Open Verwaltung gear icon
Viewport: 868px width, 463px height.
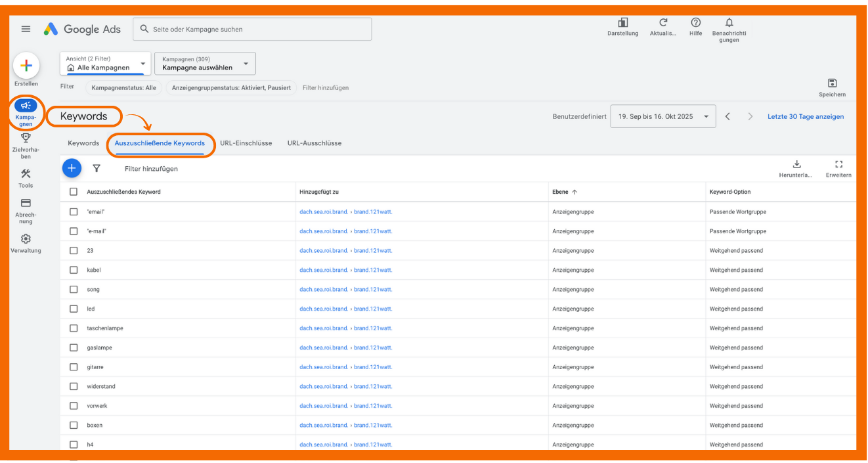26,239
